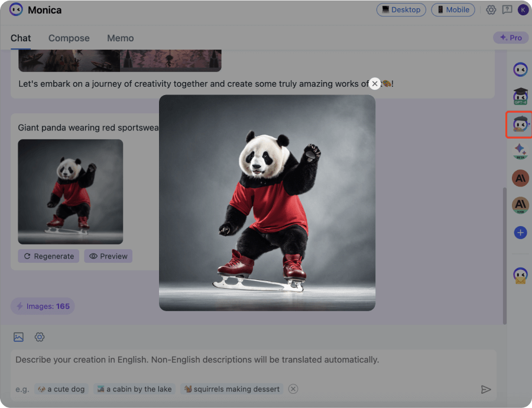Select the GPT-4 bot icon
532x408 pixels.
click(520, 96)
